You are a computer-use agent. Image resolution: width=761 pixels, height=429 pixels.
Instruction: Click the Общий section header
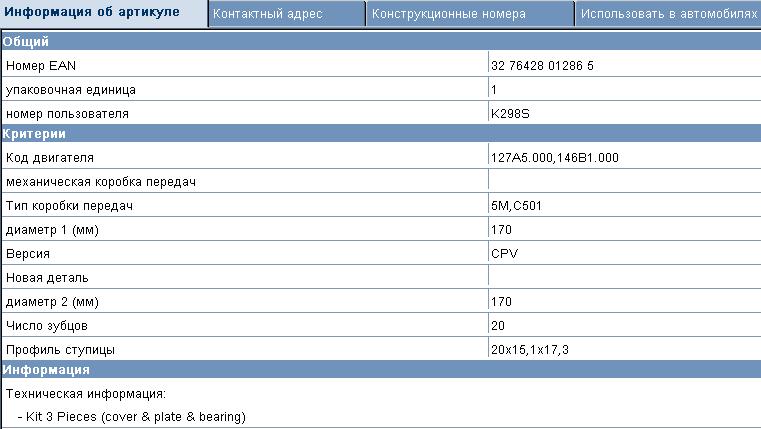point(26,41)
